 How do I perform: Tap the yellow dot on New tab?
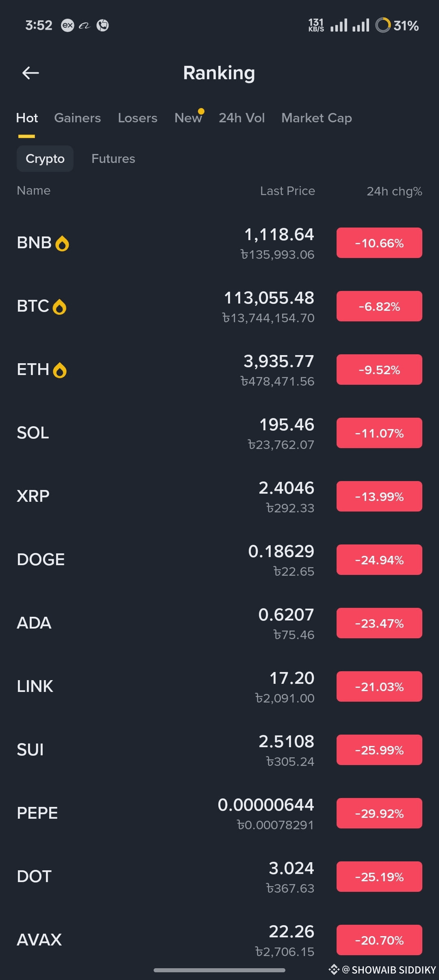201,111
